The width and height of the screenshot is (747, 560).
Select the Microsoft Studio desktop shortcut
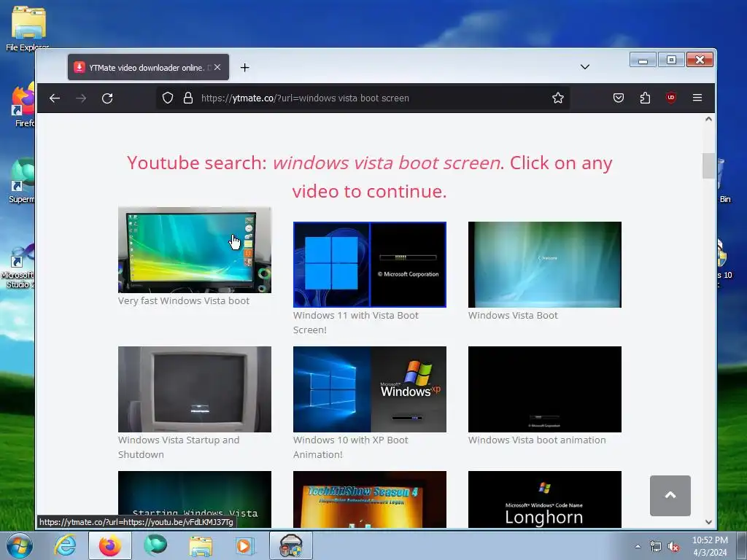click(18, 267)
